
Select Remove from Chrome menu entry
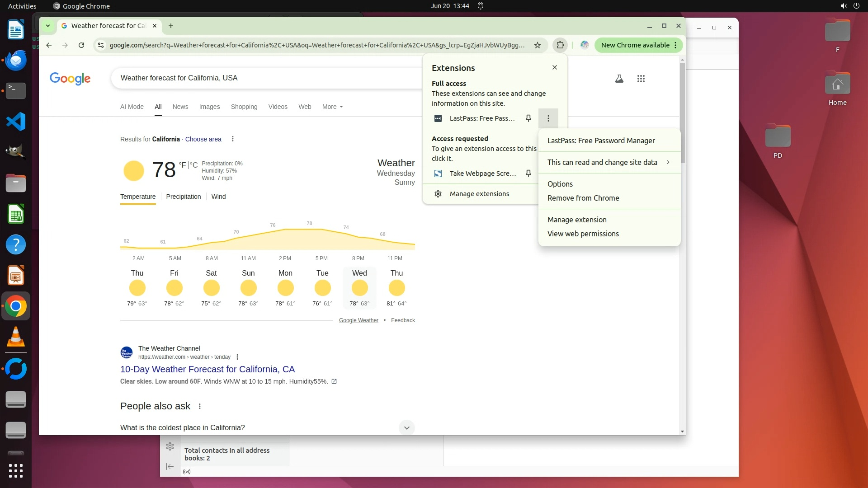click(583, 198)
